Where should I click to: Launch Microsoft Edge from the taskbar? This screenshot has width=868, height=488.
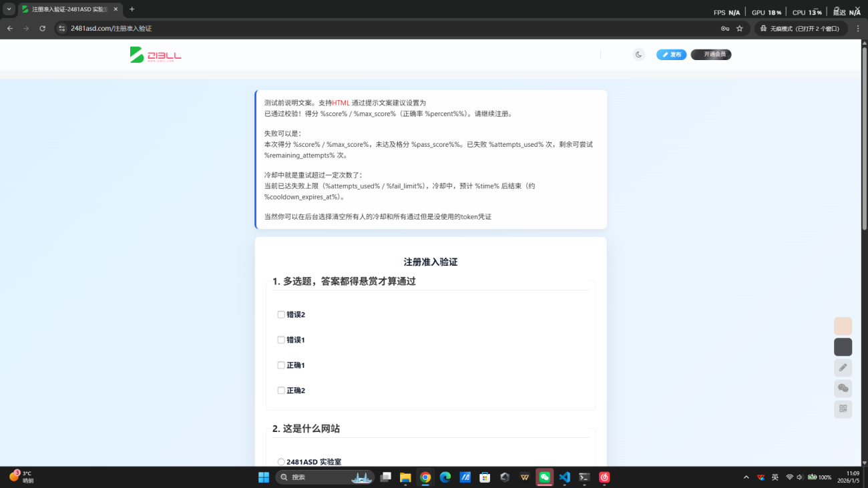click(445, 477)
